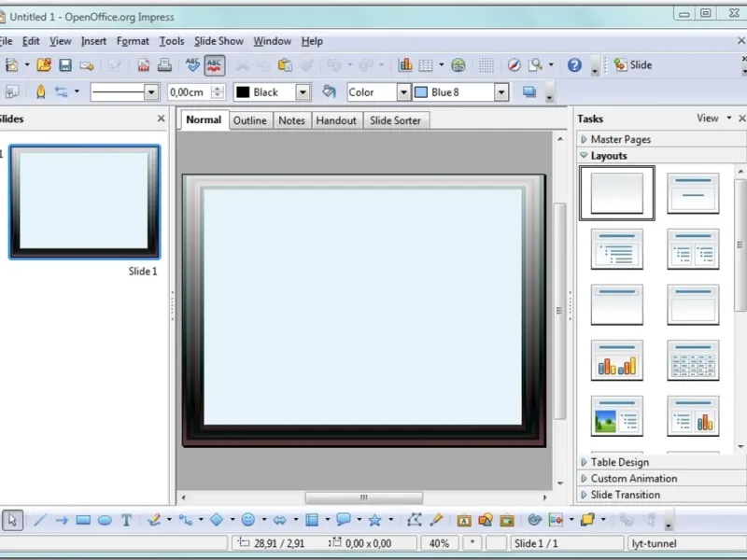
Task: Expand the Table Design section
Action: point(660,462)
